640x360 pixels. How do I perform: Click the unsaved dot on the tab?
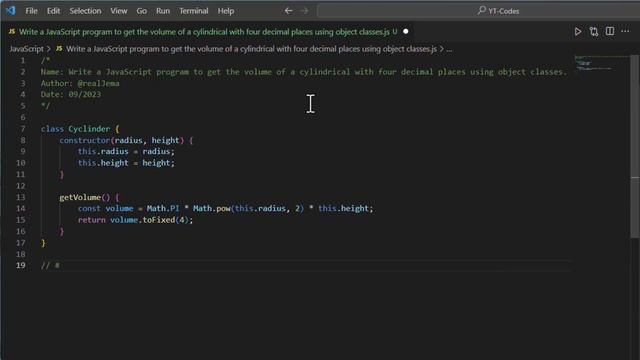(406, 31)
